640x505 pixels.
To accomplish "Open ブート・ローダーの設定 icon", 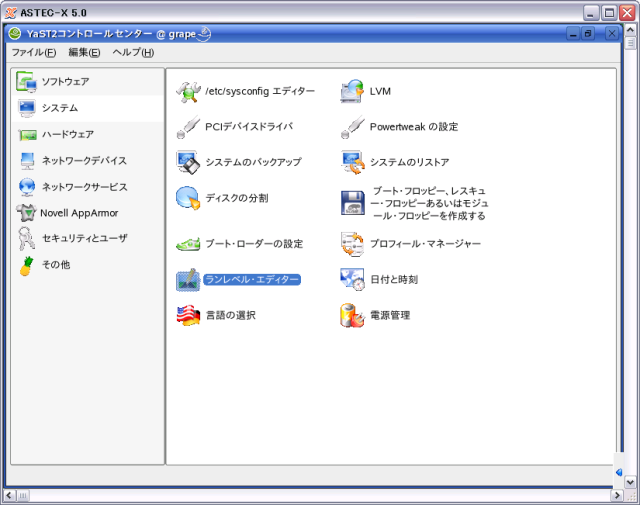I will pos(188,244).
